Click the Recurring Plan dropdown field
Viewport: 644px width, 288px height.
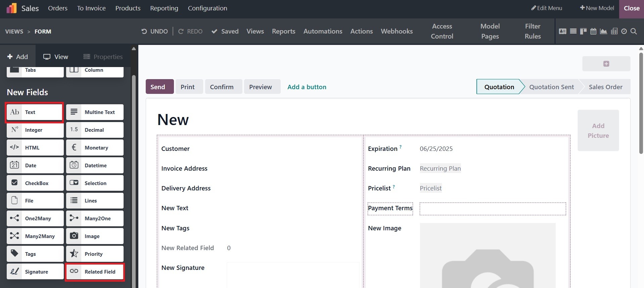click(x=440, y=168)
